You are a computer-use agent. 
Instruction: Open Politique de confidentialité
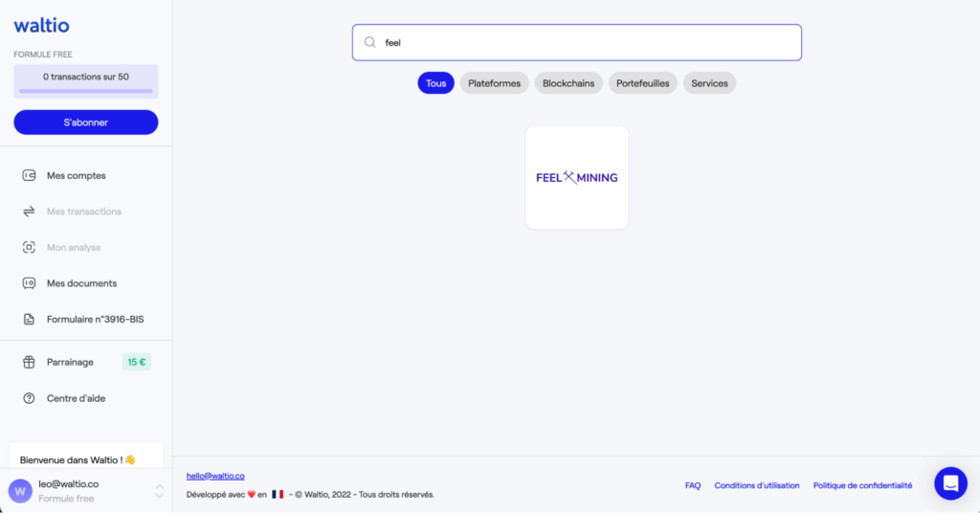point(862,485)
